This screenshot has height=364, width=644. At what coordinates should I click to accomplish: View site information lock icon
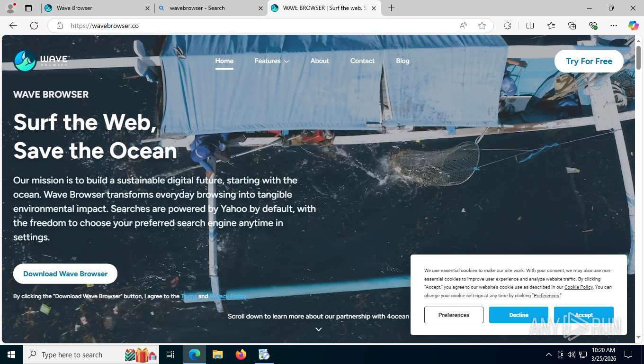[x=60, y=26]
